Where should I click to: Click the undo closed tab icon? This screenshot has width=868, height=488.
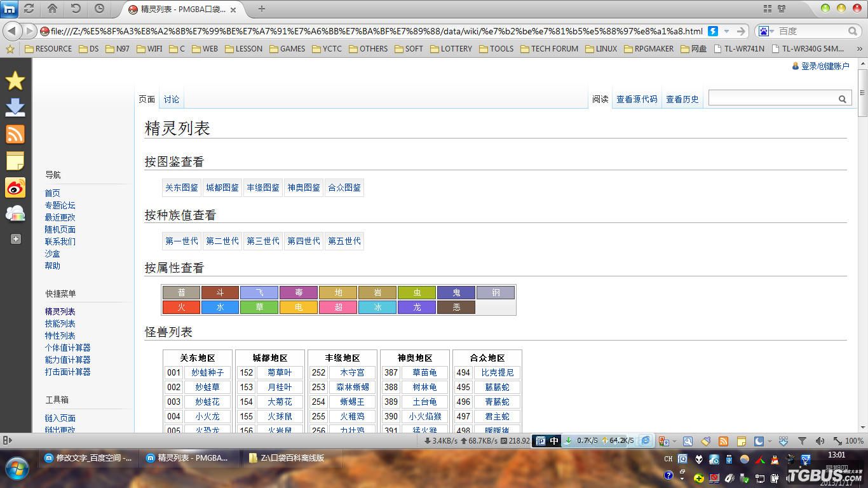(76, 9)
